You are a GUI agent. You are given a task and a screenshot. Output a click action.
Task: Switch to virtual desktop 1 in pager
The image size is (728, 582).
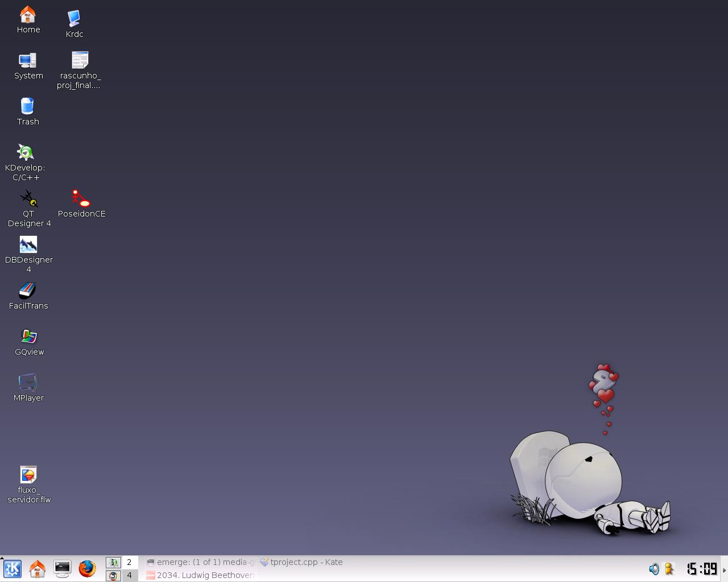tap(114, 562)
